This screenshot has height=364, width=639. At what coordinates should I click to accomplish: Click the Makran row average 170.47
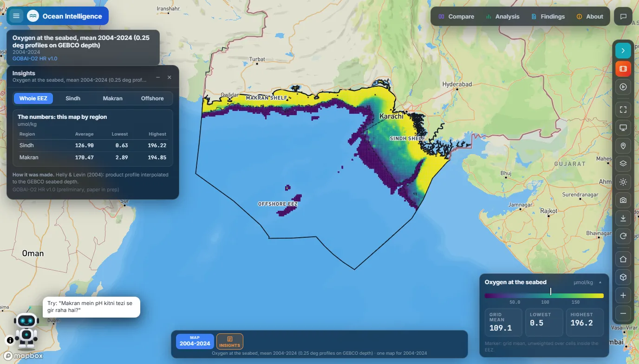coord(85,157)
